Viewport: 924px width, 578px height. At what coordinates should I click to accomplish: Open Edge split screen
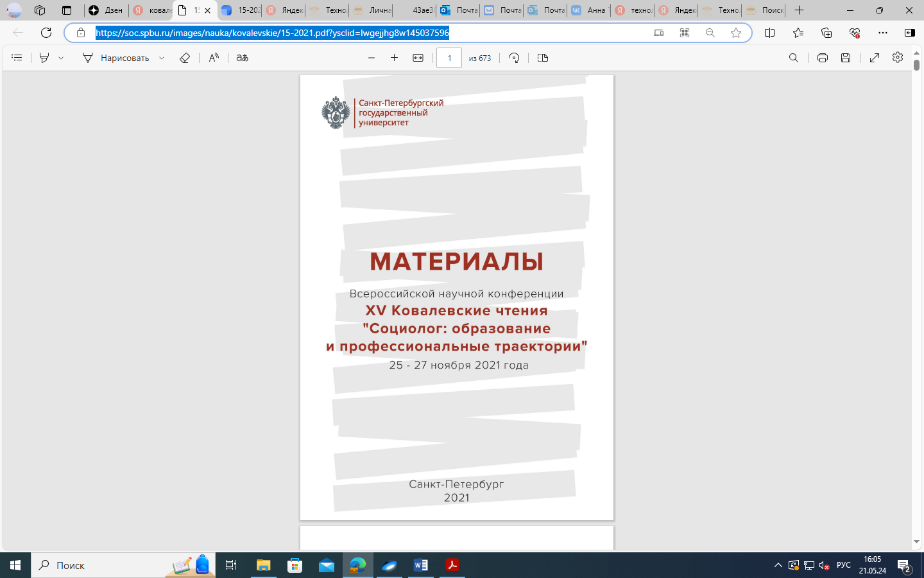click(x=770, y=33)
